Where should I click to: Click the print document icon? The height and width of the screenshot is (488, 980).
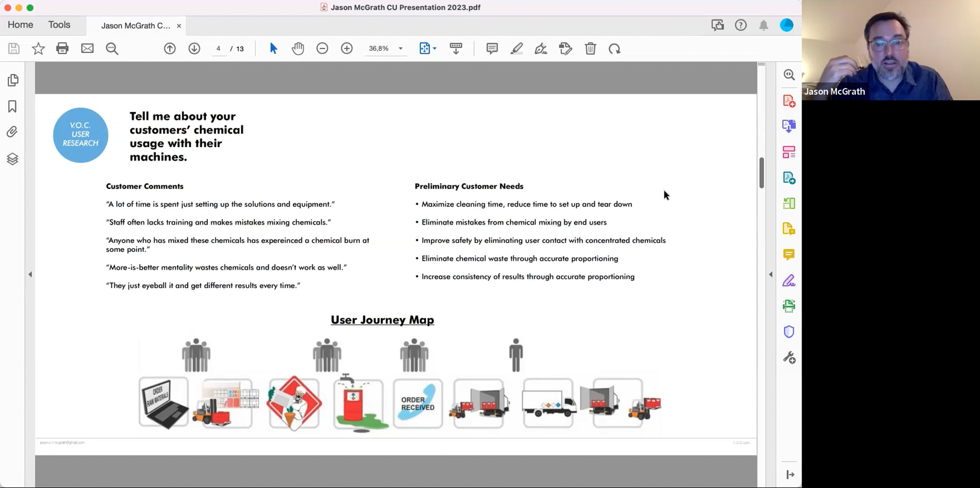[x=62, y=49]
